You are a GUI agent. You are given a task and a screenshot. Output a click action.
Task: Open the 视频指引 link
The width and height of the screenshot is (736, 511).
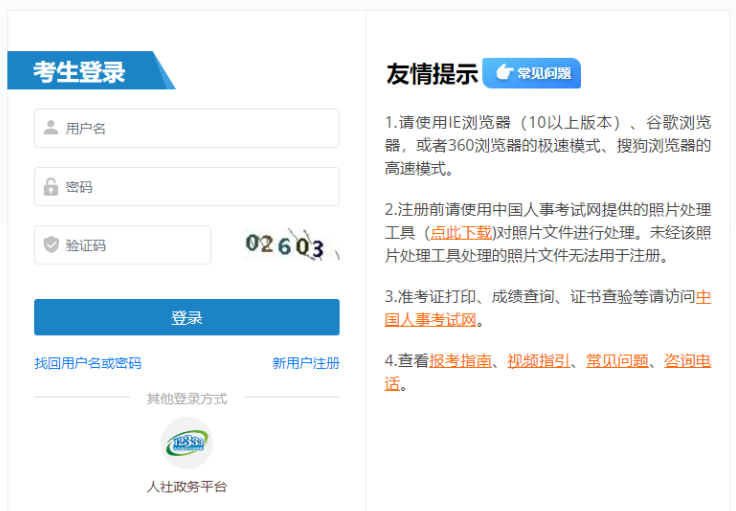(538, 361)
